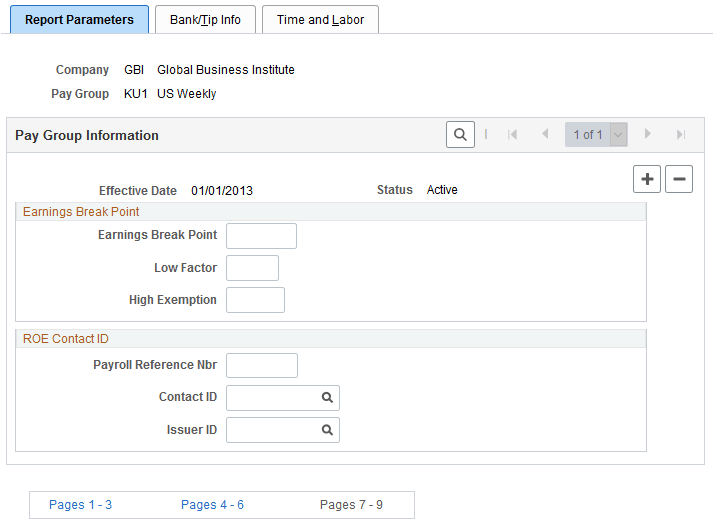Go to first Pay Group row

[x=512, y=135]
